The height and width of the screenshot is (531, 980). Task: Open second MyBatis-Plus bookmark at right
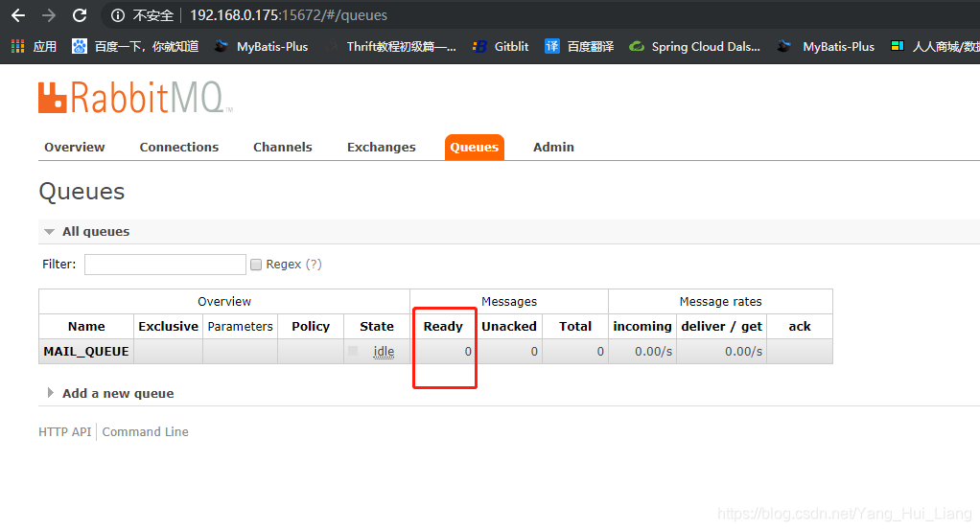tap(827, 46)
